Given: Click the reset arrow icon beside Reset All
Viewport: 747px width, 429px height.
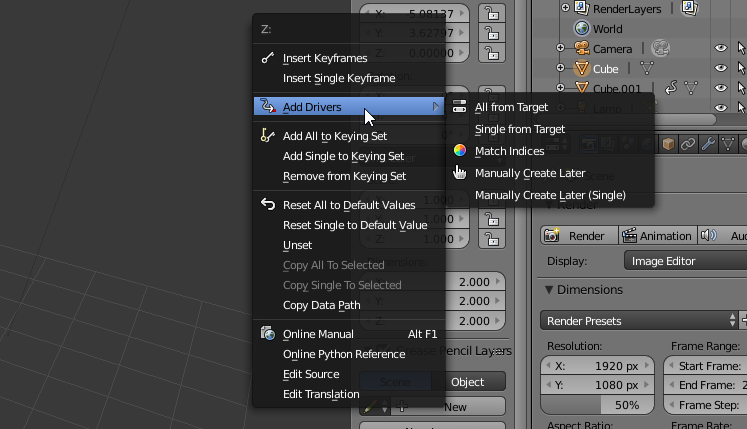Looking at the screenshot, I should click(x=268, y=204).
